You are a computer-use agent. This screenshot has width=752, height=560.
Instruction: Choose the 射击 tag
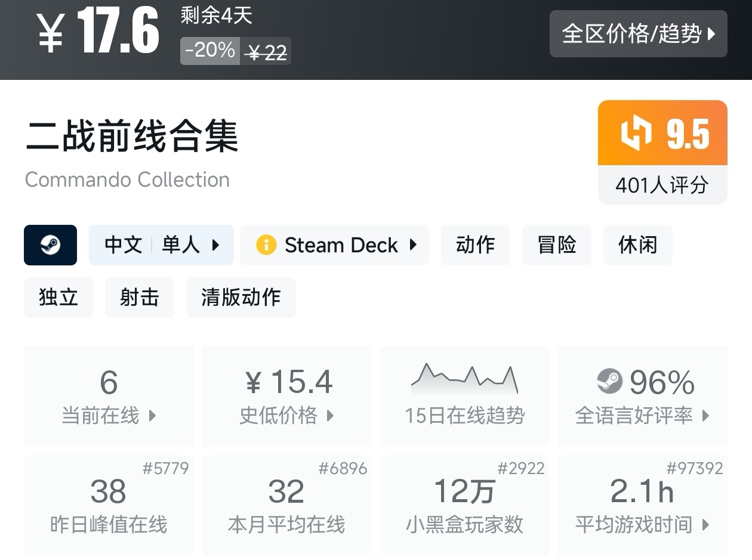(x=139, y=297)
